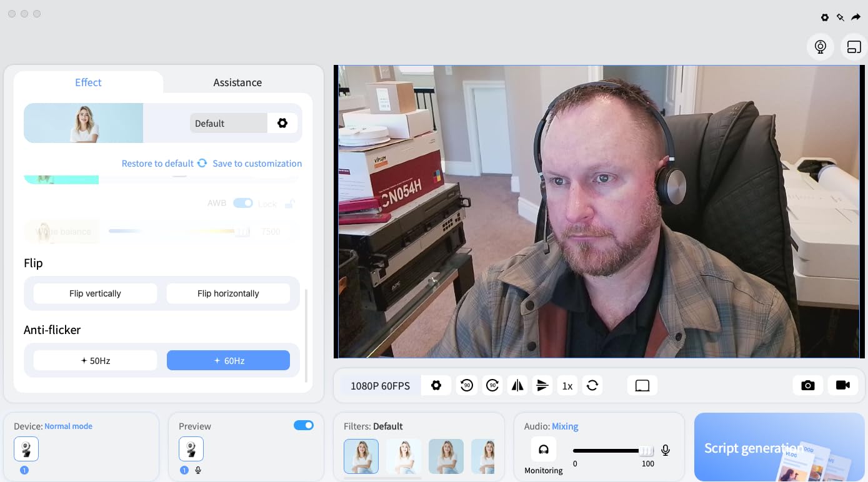Open the 1080P 60FPS resolution selector
The height and width of the screenshot is (482, 868).
[x=380, y=386]
